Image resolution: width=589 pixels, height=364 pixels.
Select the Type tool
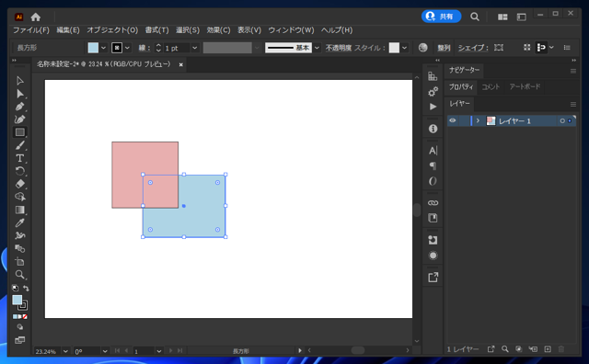tap(20, 158)
